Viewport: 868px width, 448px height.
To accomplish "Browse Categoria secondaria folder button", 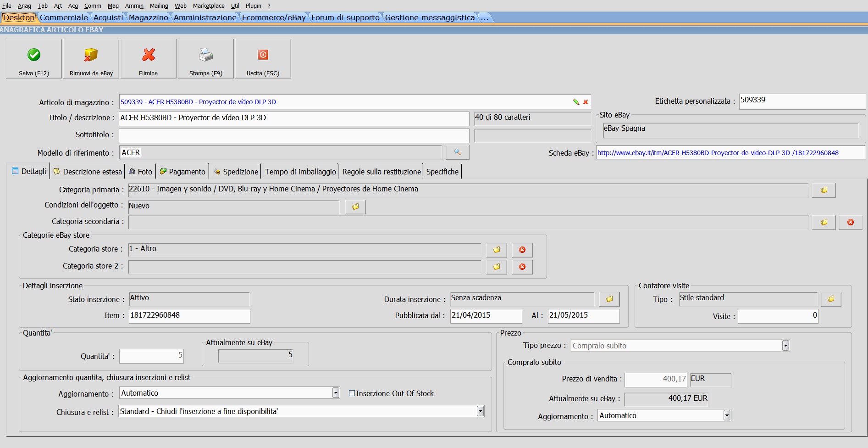I will [824, 222].
